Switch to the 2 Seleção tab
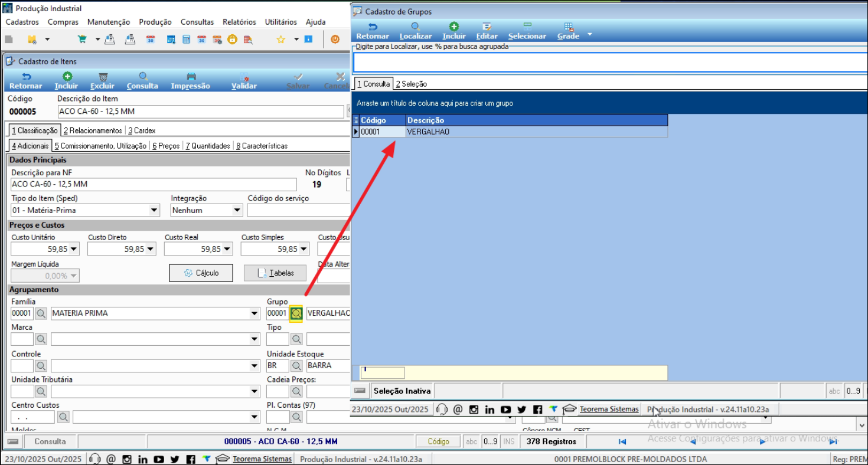The width and height of the screenshot is (868, 465). coord(411,84)
